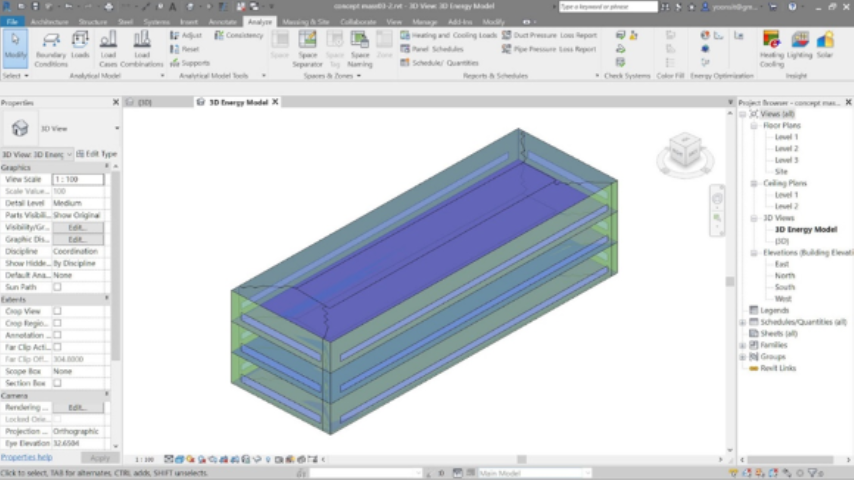Toggle the Crop View checkbox
854x480 pixels.
(57, 311)
